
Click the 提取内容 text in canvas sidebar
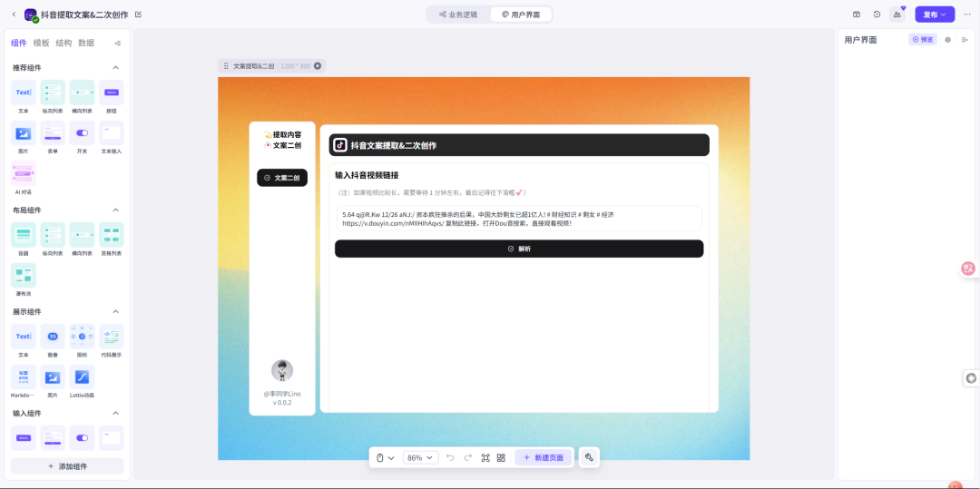287,134
